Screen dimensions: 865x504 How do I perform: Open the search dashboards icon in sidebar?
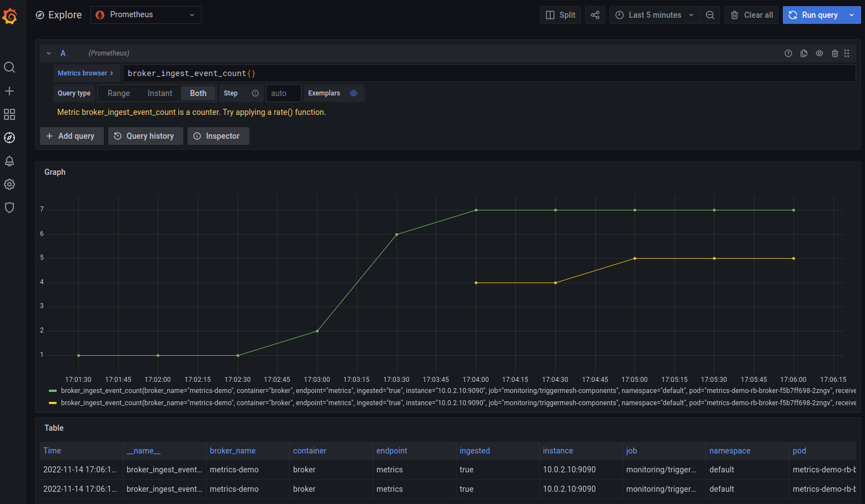pyautogui.click(x=9, y=67)
